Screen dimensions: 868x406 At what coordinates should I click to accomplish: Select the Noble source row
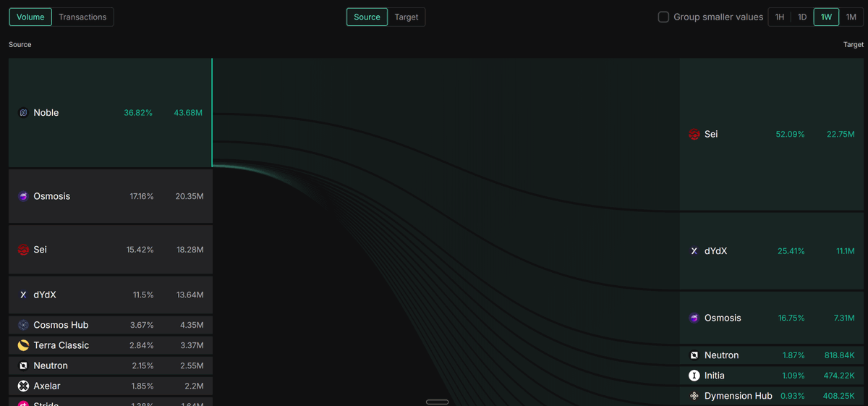coord(111,113)
